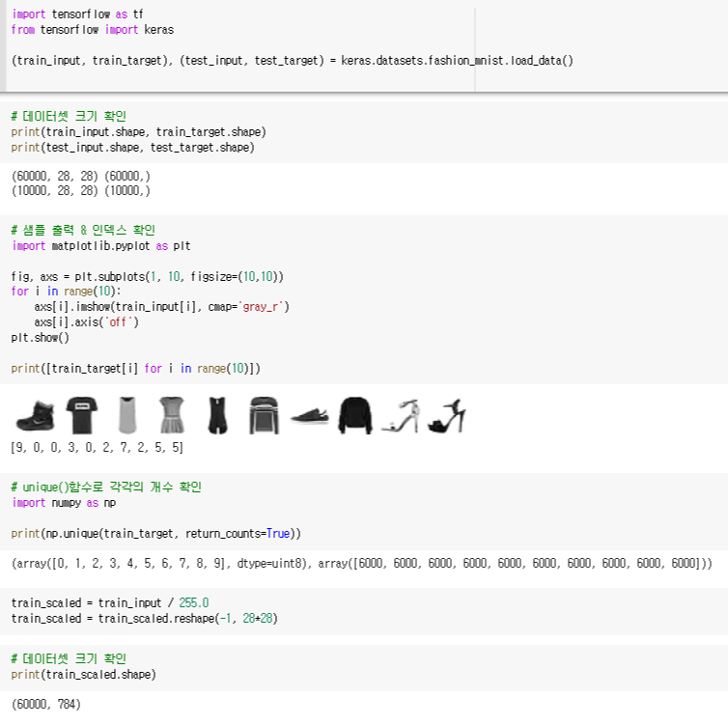Click the striped pullover sample image
728x725 pixels.
point(264,415)
